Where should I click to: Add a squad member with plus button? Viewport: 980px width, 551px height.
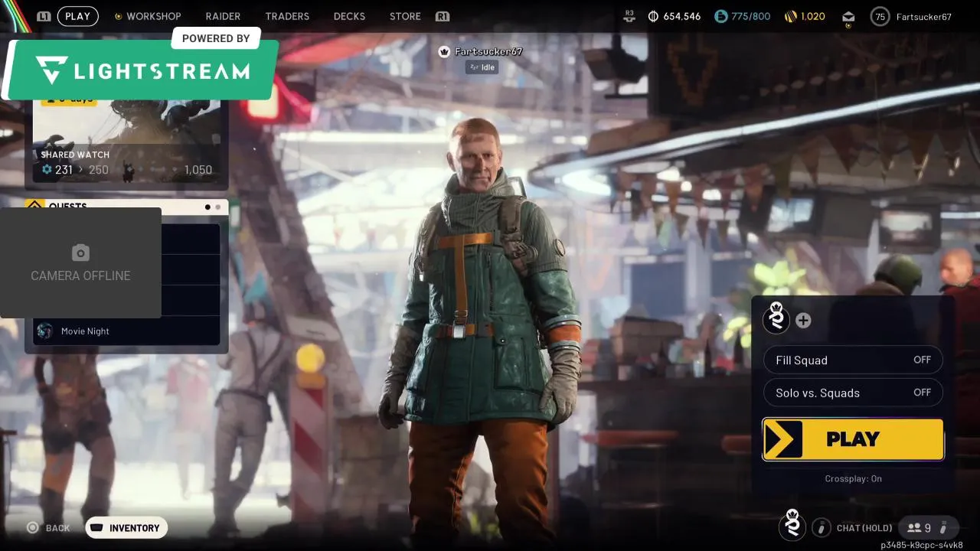coord(803,321)
